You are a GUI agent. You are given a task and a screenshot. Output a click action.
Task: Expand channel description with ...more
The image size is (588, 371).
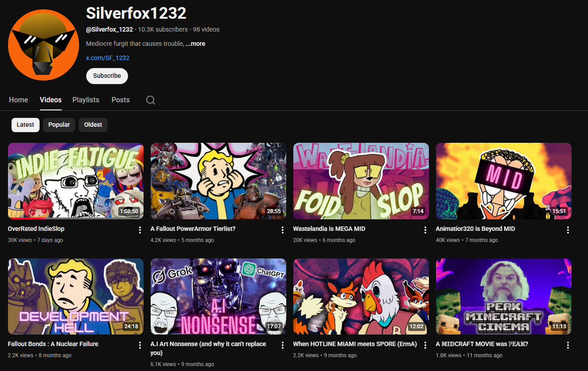pos(195,44)
